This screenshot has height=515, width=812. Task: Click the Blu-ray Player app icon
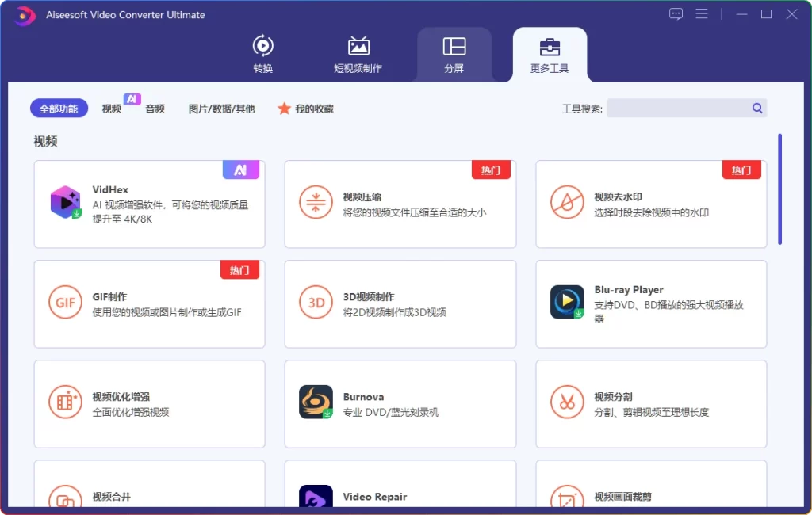coord(567,302)
